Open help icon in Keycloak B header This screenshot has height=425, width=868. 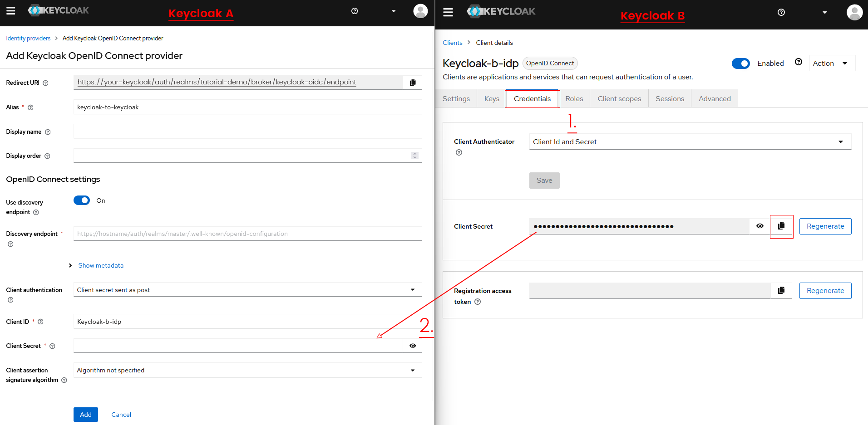pos(781,12)
